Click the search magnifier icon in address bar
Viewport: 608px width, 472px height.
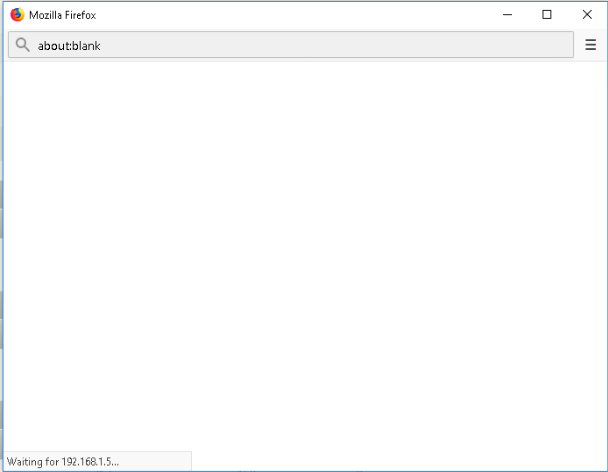click(x=22, y=45)
